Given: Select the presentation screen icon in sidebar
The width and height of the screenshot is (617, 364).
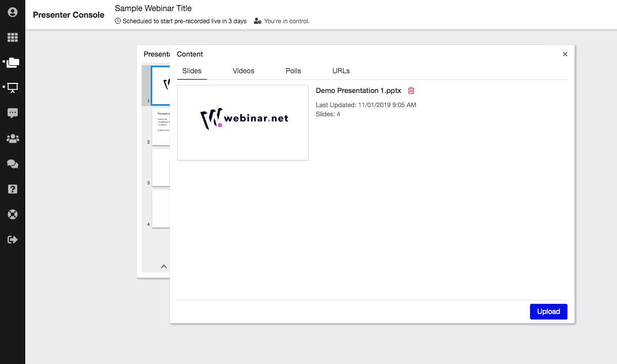Looking at the screenshot, I should tap(13, 88).
